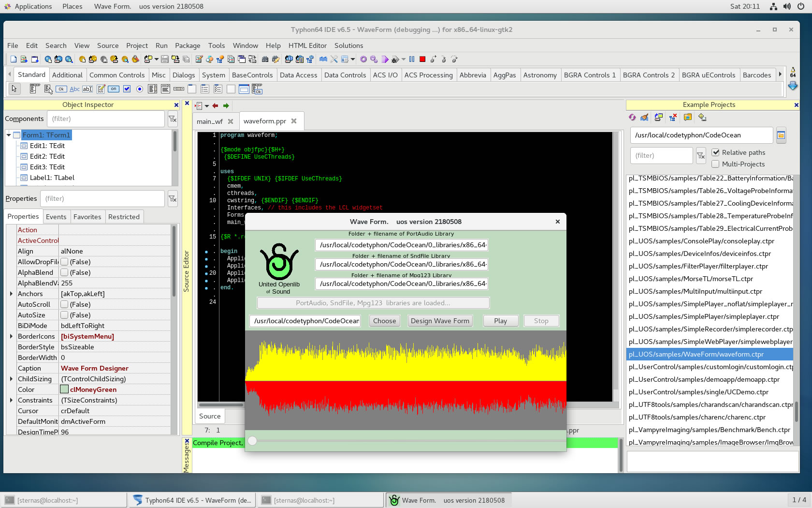The width and height of the screenshot is (812, 508).
Task: Clear the Example Projects filter with funnel icon
Action: point(701,155)
